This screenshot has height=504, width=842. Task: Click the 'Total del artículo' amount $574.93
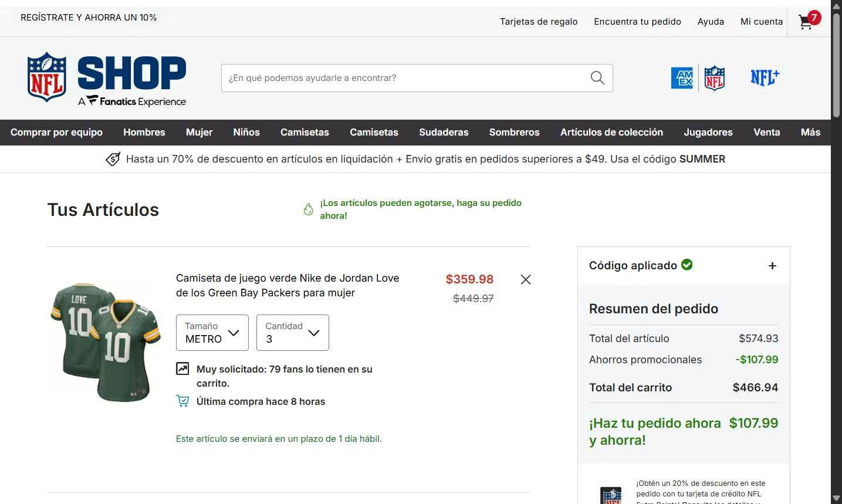click(x=758, y=339)
